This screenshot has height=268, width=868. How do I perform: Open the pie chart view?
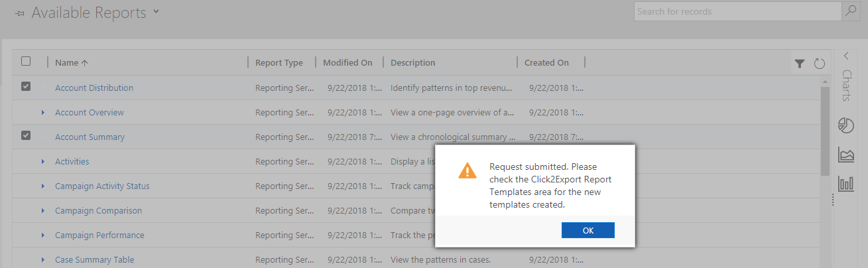point(846,125)
